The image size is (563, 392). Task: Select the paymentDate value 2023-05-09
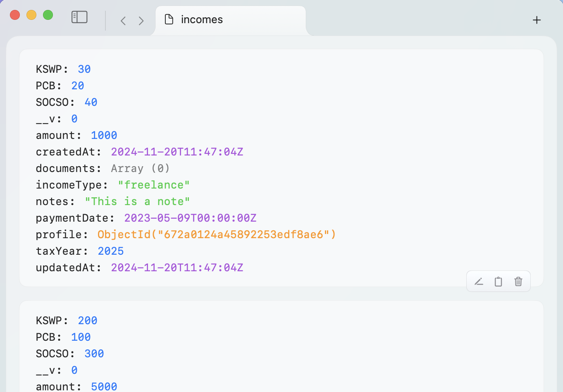[x=190, y=218]
